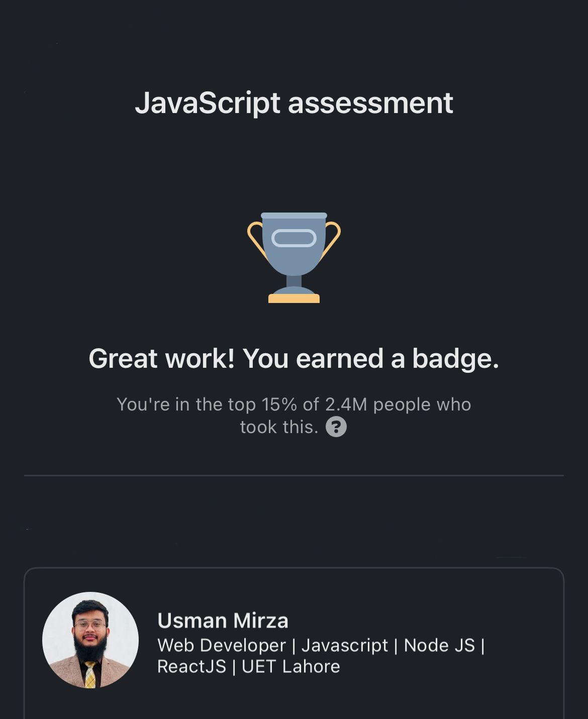Click the trophy's left golden handle

(255, 239)
